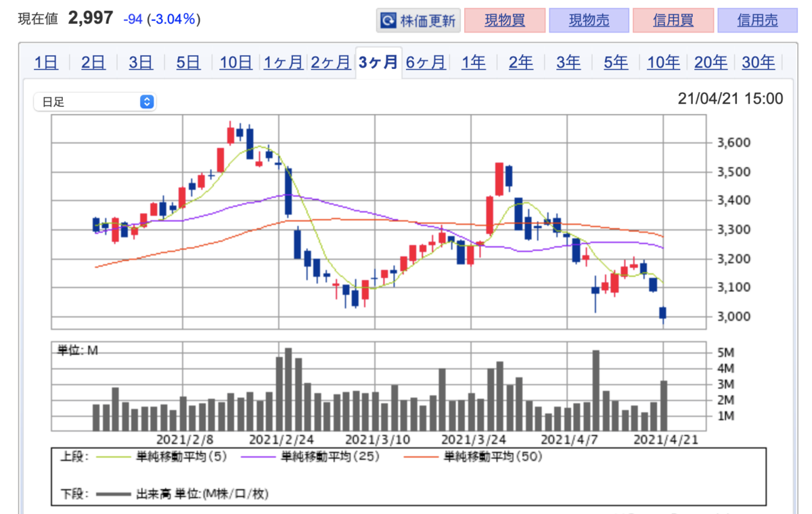812x514 pixels.
Task: Switch chart range to 5日
Action: [188, 63]
